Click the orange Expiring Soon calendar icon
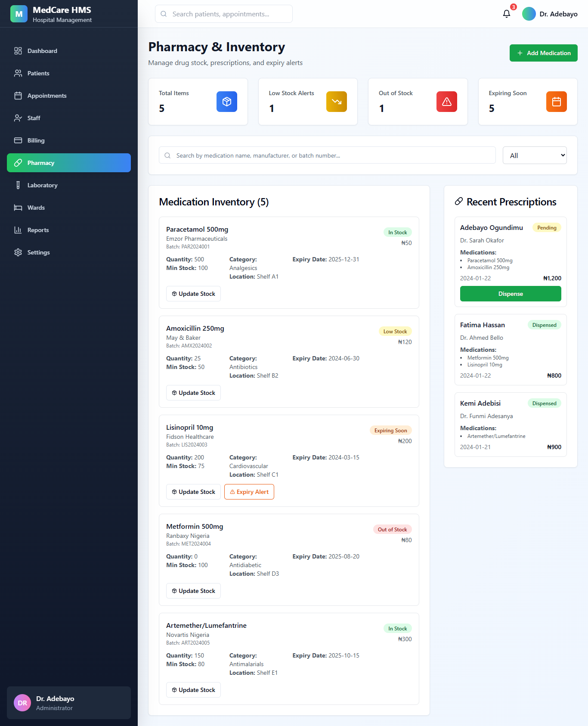Image resolution: width=588 pixels, height=726 pixels. pyautogui.click(x=556, y=102)
